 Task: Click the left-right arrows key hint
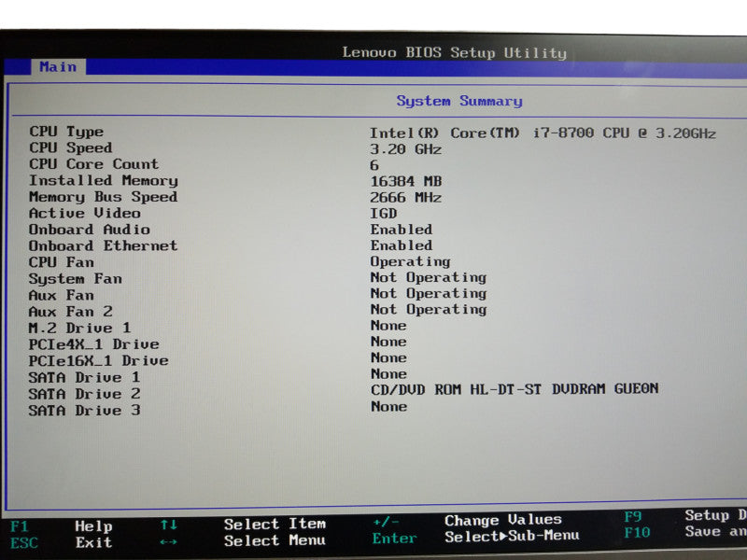click(168, 542)
